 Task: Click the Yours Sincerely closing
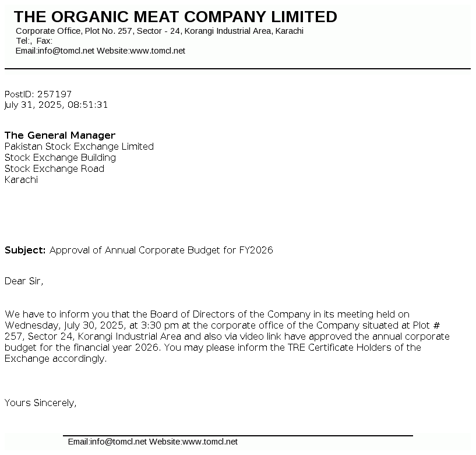pyautogui.click(x=40, y=402)
